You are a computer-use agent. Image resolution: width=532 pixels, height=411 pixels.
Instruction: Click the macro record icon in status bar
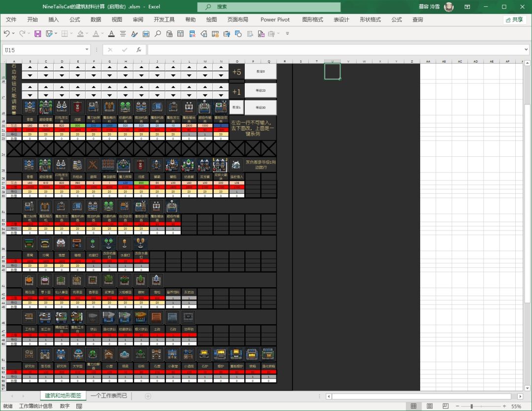coord(79,407)
